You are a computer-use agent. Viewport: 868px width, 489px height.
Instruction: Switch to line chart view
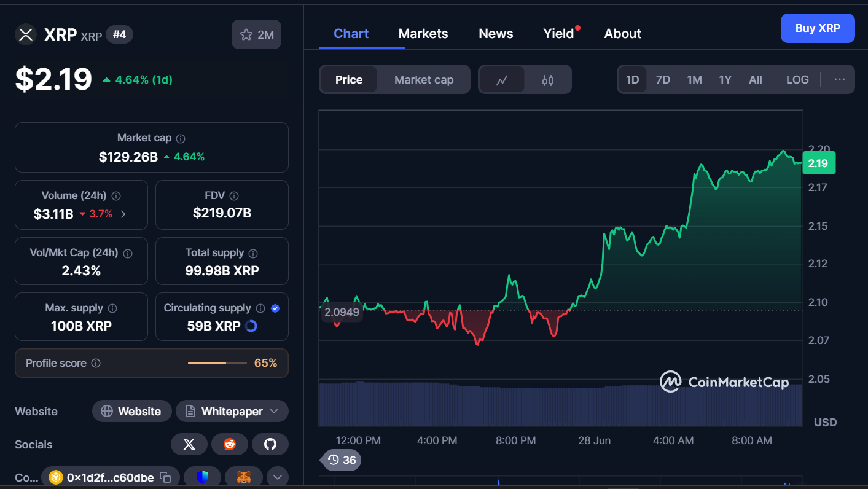pos(502,80)
